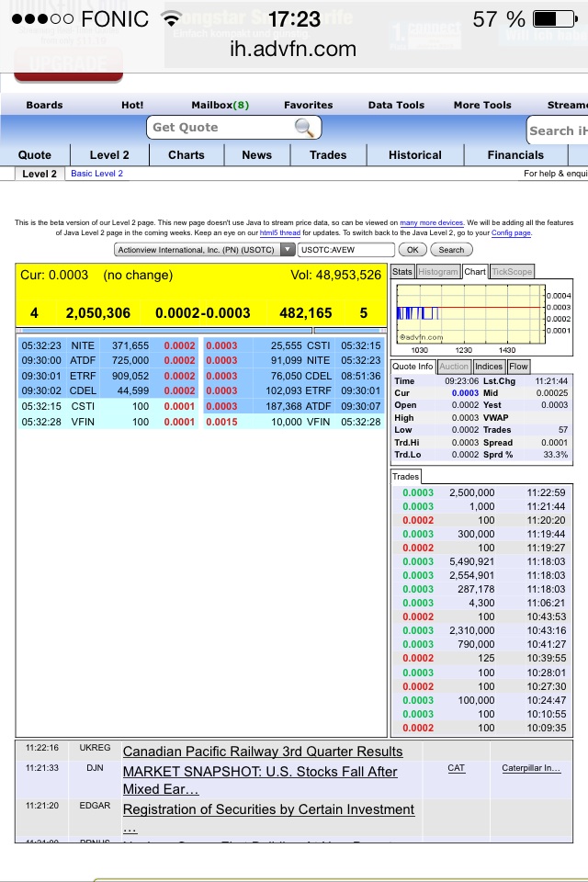Switch to the Level 2 main tab

(109, 154)
